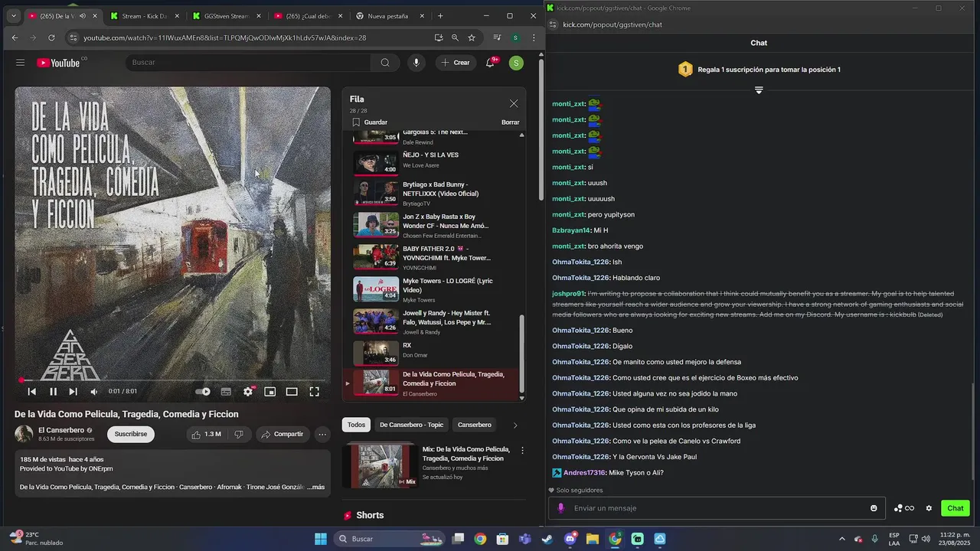The width and height of the screenshot is (980, 551).
Task: Open YouTube notifications bell
Action: 490,63
